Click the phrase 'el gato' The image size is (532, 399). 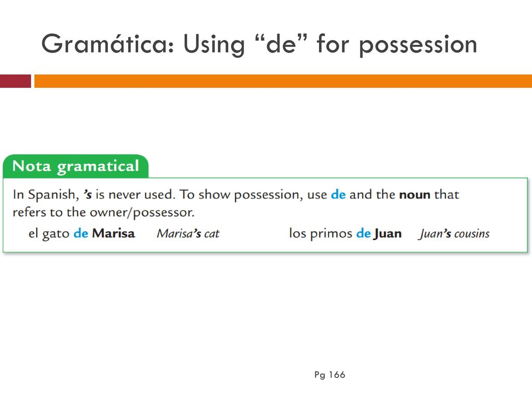pos(49,233)
